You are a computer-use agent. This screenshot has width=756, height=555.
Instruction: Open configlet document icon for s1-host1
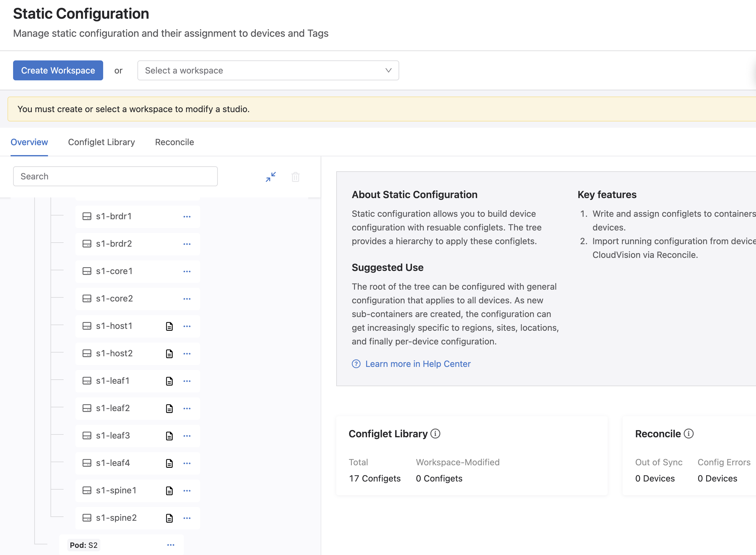click(169, 326)
